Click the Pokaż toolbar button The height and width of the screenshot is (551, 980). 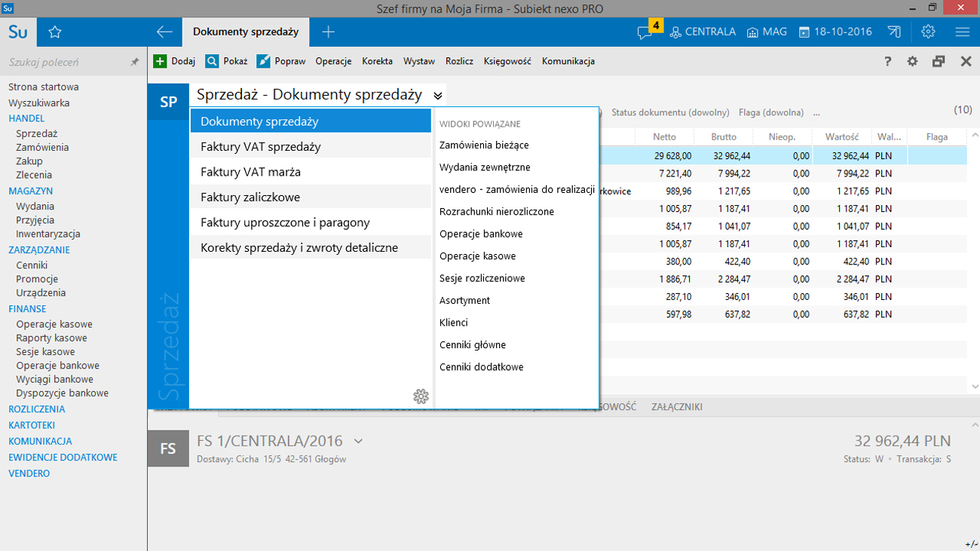click(x=226, y=61)
